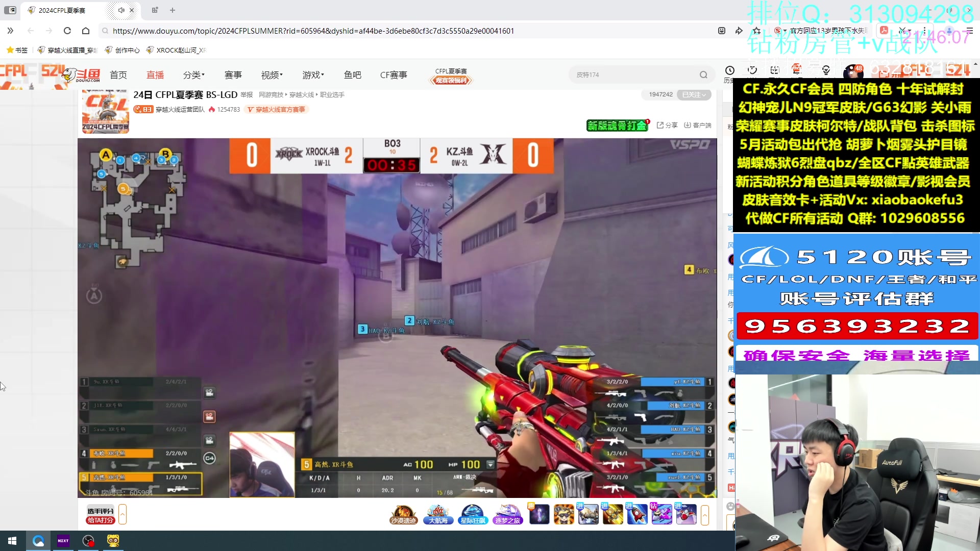
Task: Expand the arrow beside 选手评分
Action: [x=122, y=515]
